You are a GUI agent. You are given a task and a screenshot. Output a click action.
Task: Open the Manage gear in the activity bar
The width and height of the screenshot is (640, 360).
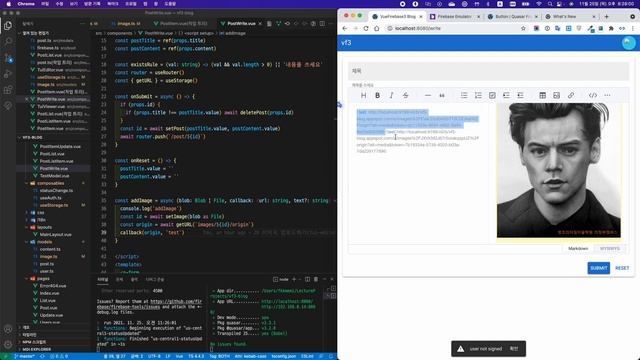[8, 344]
